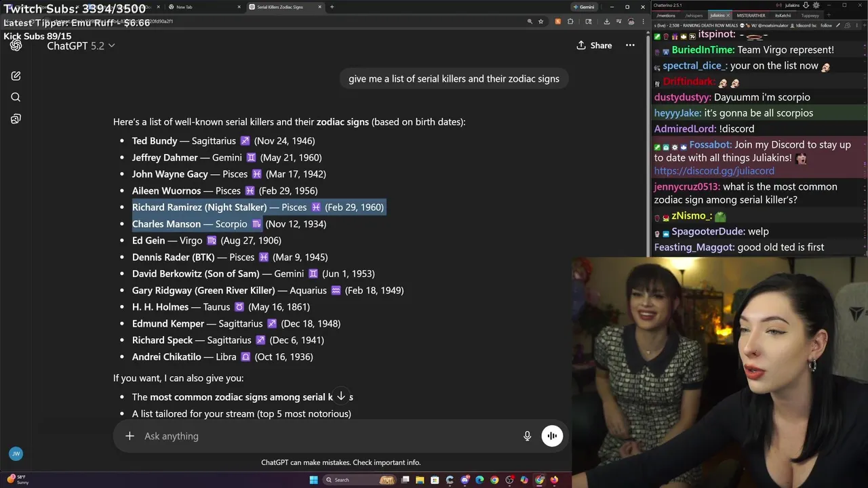
Task: Bookmark this page with the star icon
Action: (x=540, y=22)
